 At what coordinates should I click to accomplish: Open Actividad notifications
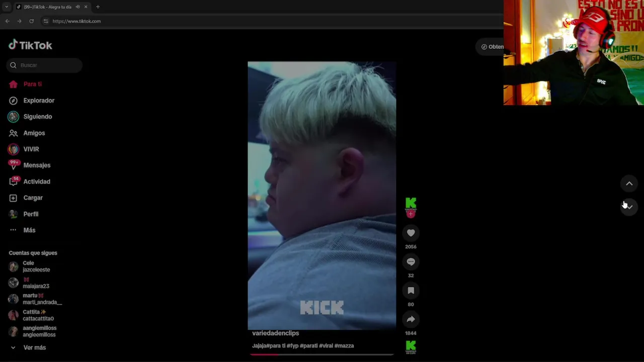tap(37, 182)
